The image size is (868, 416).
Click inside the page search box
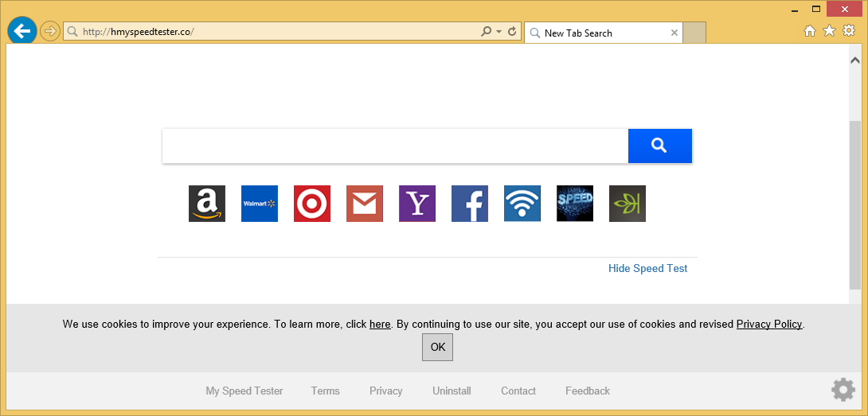point(395,146)
